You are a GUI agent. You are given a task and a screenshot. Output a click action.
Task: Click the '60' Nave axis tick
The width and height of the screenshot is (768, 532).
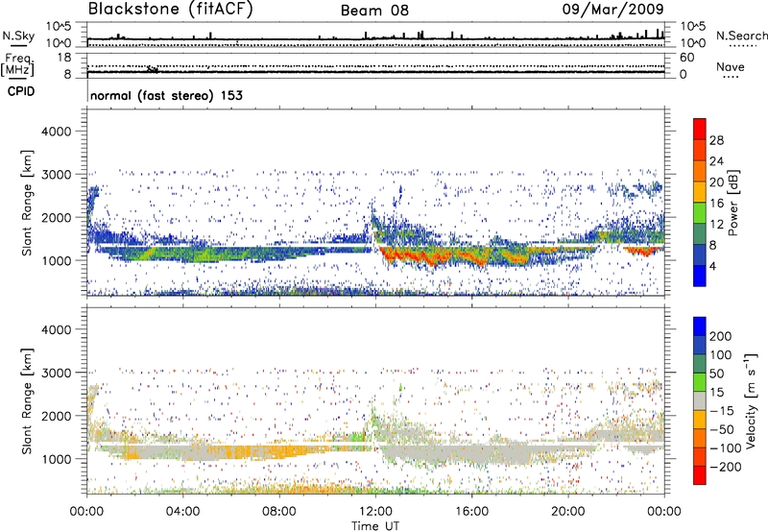(686, 58)
